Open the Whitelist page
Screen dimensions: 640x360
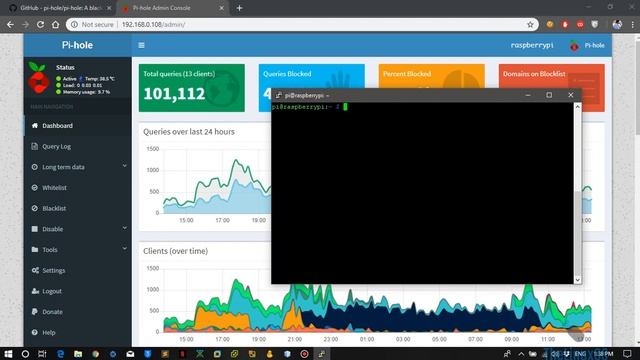(78, 188)
